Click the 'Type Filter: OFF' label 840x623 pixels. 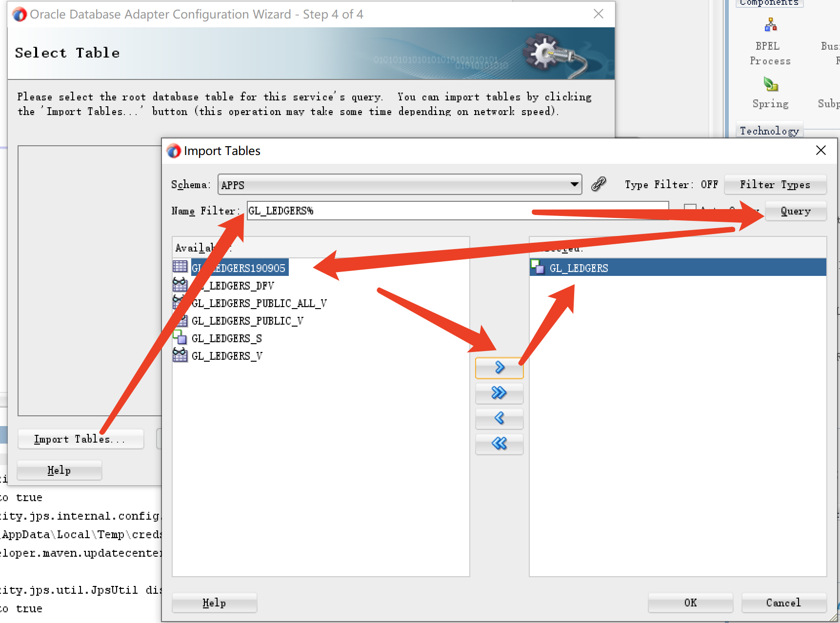[x=672, y=185]
